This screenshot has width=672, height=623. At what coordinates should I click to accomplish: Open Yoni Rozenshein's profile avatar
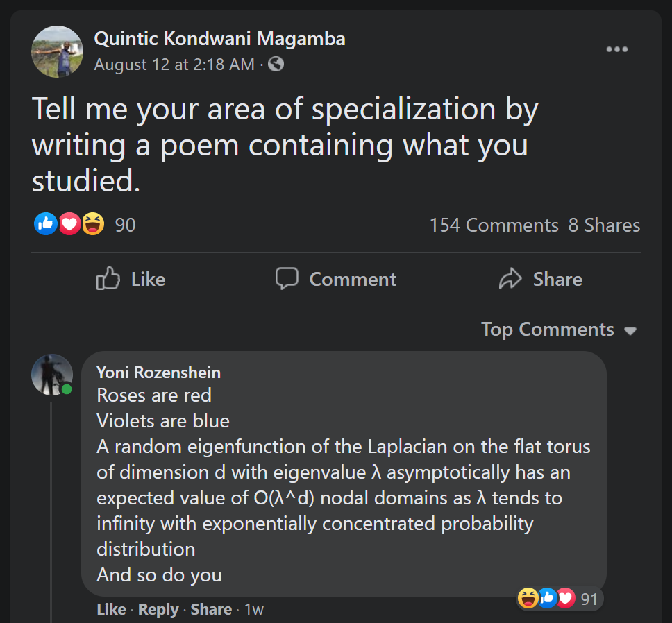click(x=52, y=375)
